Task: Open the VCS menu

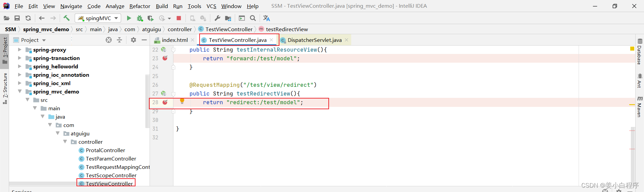Action: [x=211, y=6]
